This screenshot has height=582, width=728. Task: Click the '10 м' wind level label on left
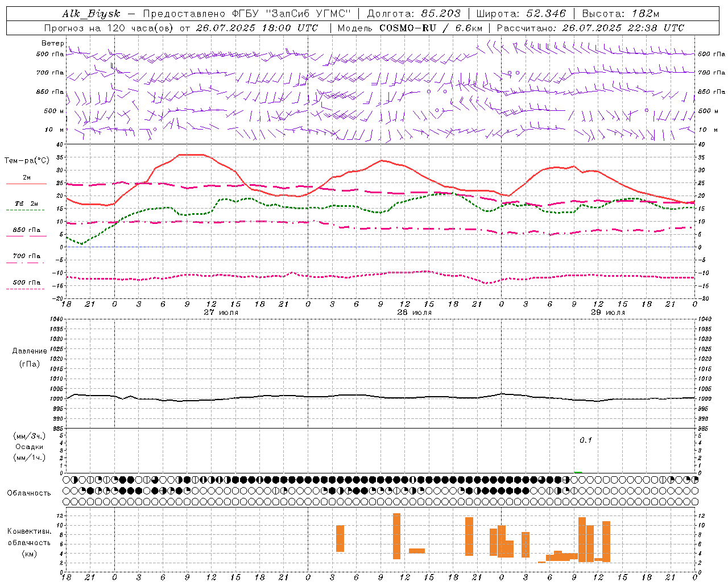[55, 130]
